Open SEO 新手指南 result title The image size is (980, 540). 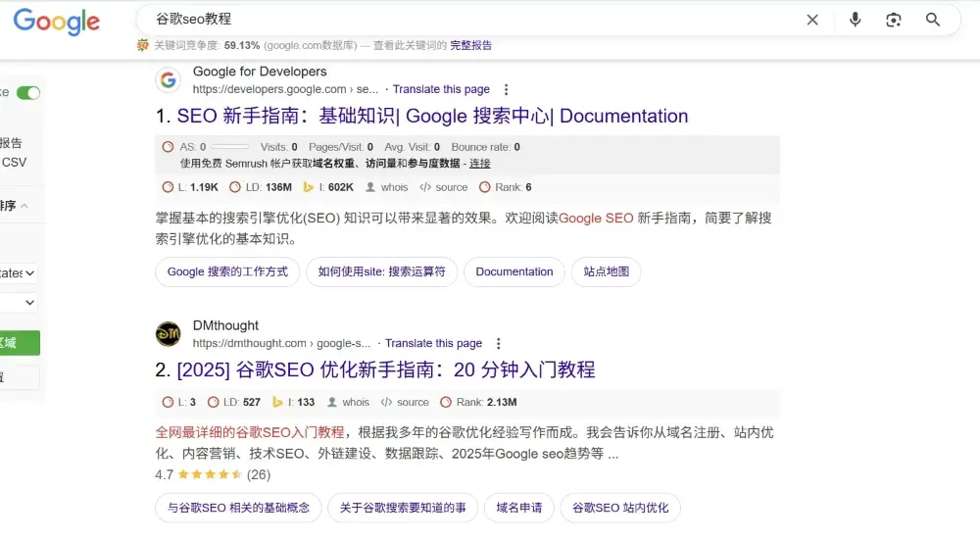point(432,117)
